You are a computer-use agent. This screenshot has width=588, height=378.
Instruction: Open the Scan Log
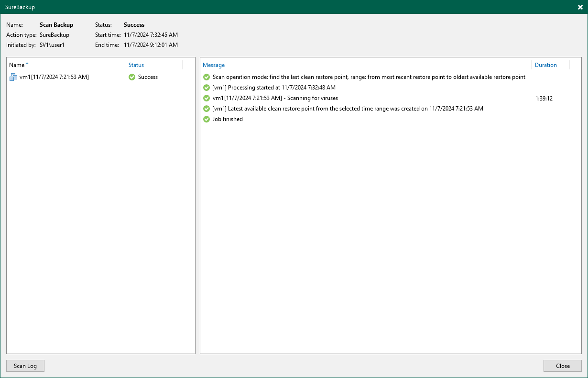tap(25, 366)
